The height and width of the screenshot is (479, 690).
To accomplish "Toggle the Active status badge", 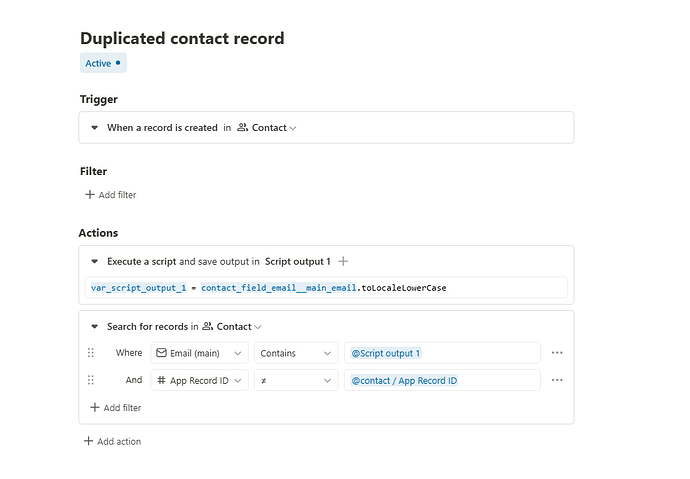I will point(103,63).
